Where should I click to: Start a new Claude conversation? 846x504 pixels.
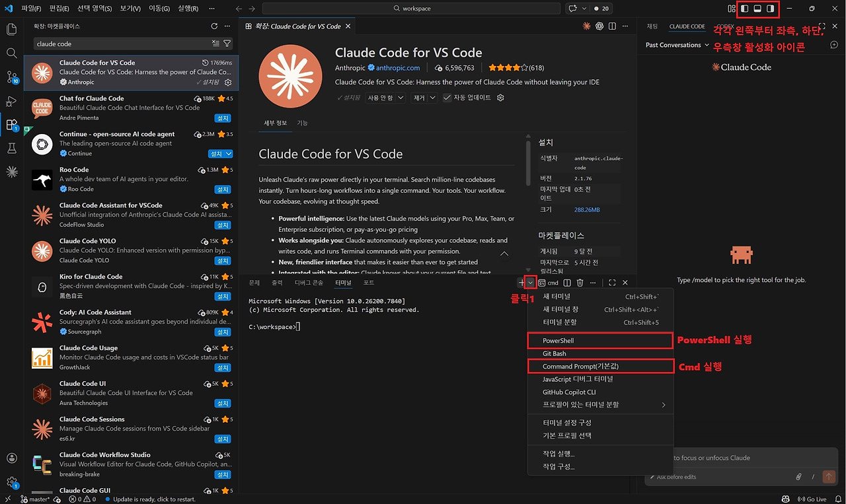point(834,45)
